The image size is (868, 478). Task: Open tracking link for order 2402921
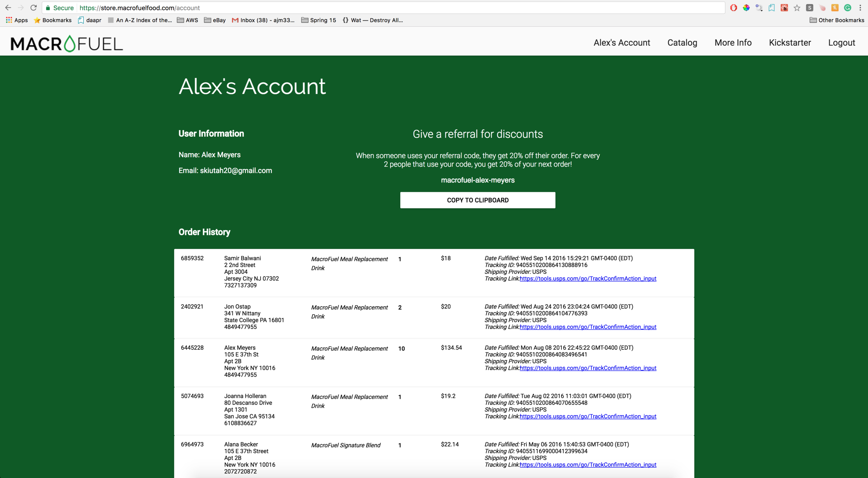tap(587, 327)
